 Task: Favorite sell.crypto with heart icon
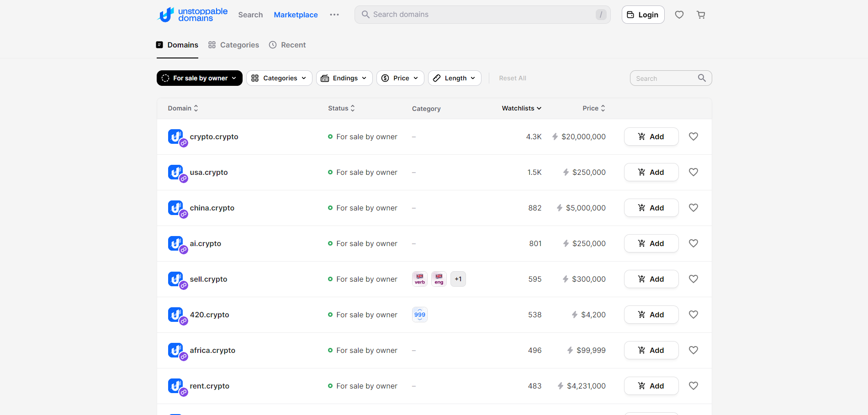click(x=693, y=279)
